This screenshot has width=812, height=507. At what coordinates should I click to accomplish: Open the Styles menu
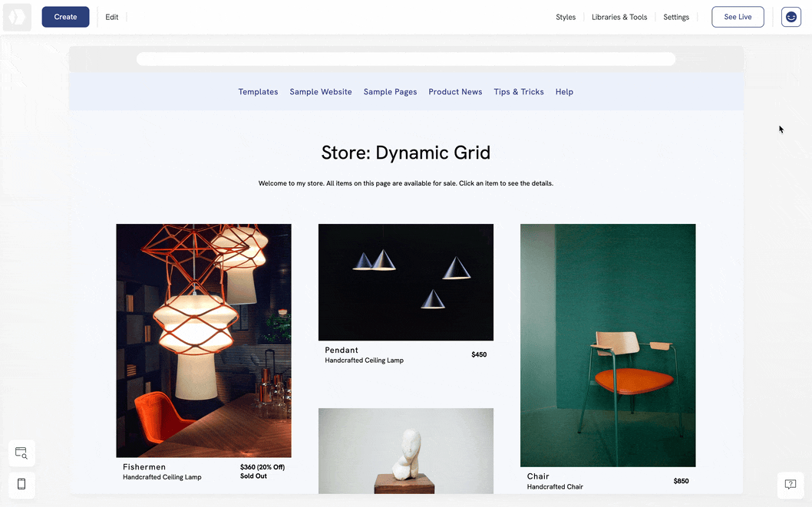tap(566, 17)
